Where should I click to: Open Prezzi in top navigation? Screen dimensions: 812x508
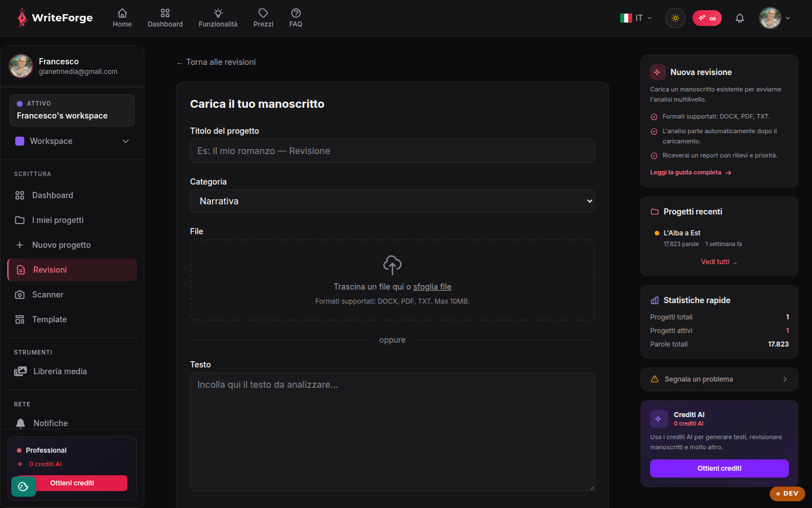263,18
